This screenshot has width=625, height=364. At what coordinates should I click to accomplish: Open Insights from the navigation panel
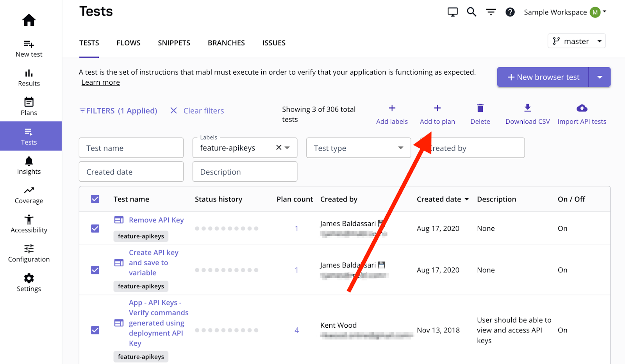(x=29, y=165)
